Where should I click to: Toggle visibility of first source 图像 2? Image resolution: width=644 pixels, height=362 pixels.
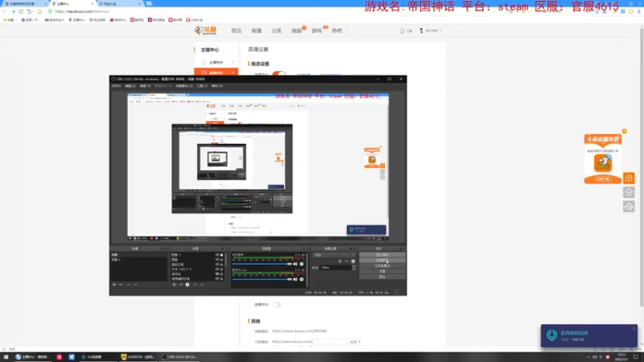point(217,255)
